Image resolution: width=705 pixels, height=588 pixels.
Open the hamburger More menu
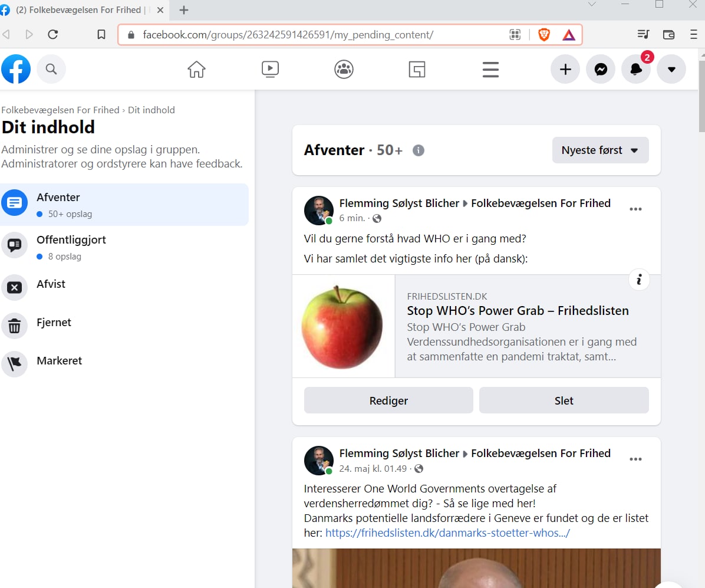coord(490,69)
